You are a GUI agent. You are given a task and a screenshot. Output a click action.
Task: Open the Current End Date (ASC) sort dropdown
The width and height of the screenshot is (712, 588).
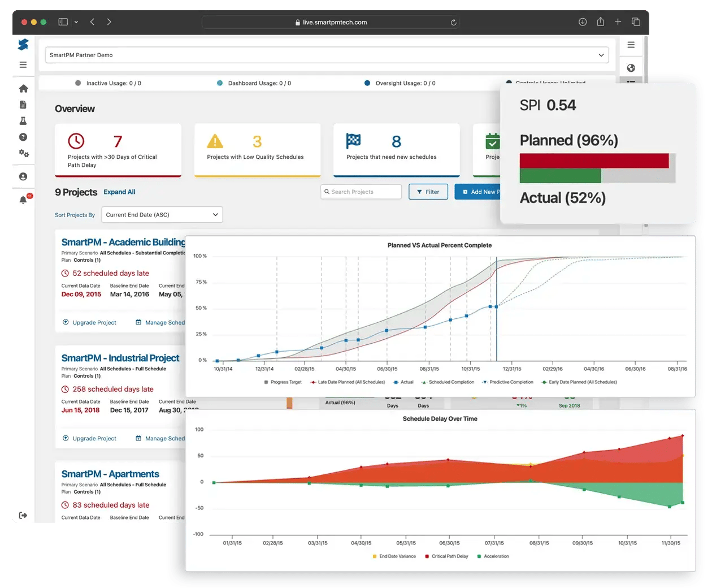162,215
